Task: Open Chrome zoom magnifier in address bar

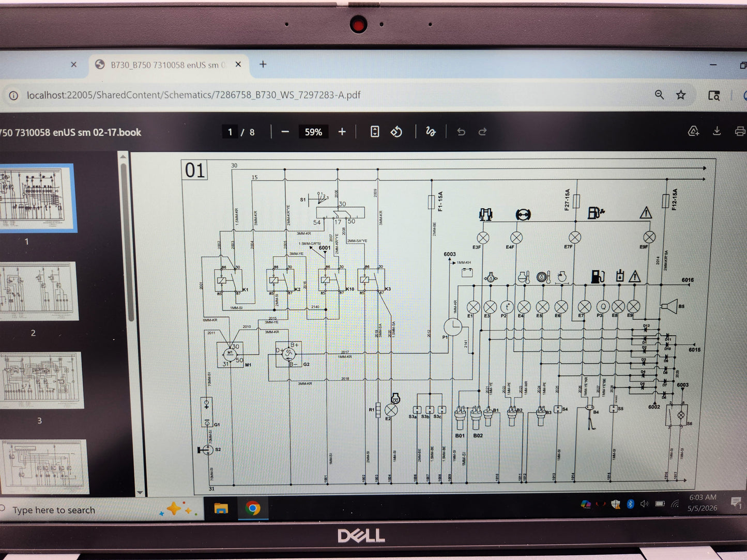Action: point(659,95)
